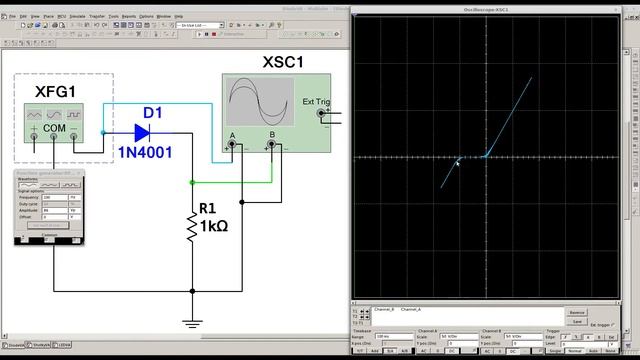Click the XFG1 triangle waveform icon
Image resolution: width=640 pixels, height=360 pixels.
coord(34,115)
